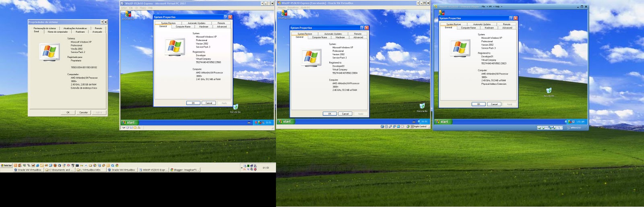Screen dimensions: 644x207
Task: Open Hardware tab in VirtualBox guest dialog
Action: tap(340, 37)
